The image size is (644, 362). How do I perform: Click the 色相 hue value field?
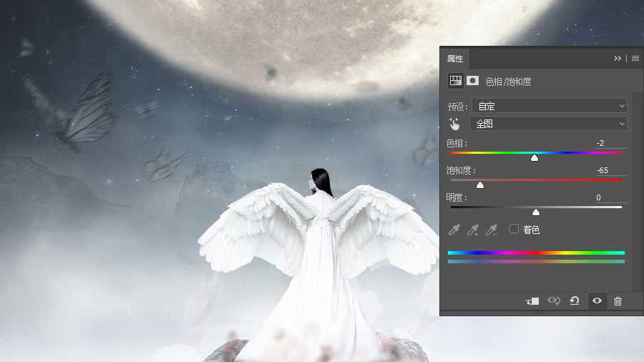[610, 143]
